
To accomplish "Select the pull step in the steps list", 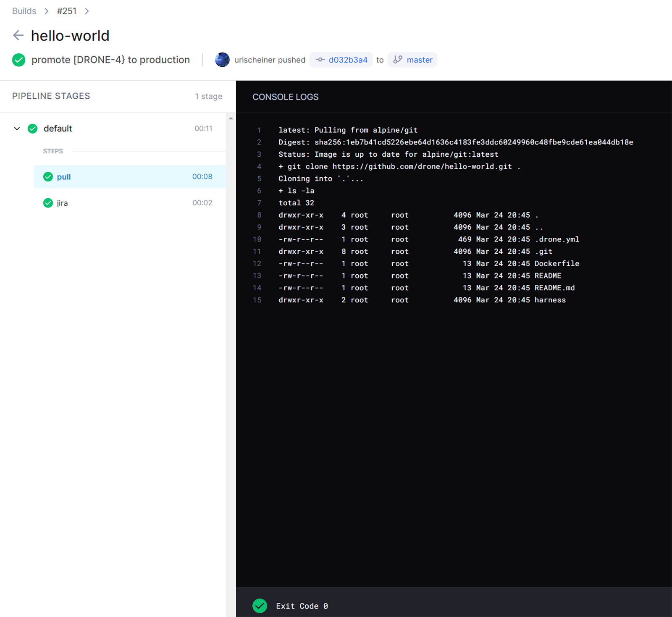I will click(64, 177).
